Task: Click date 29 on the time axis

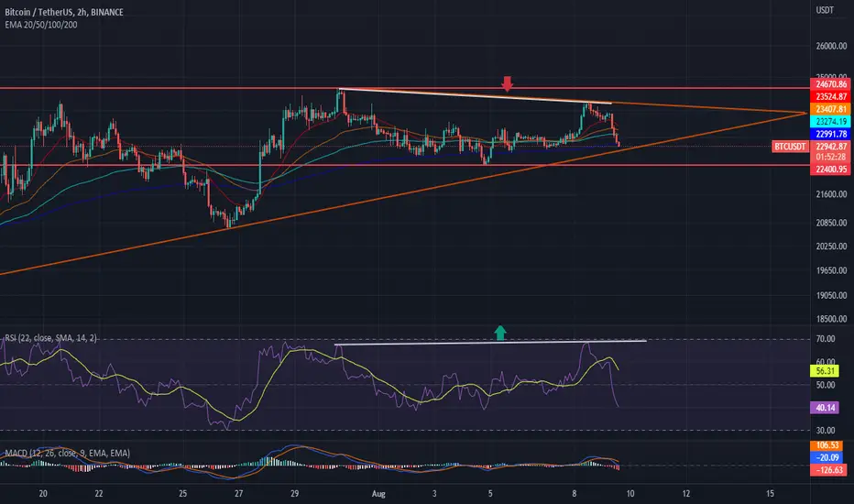Action: point(295,494)
